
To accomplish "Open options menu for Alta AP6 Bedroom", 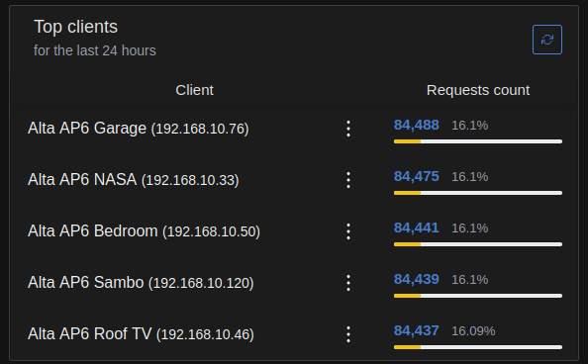I will (x=348, y=231).
